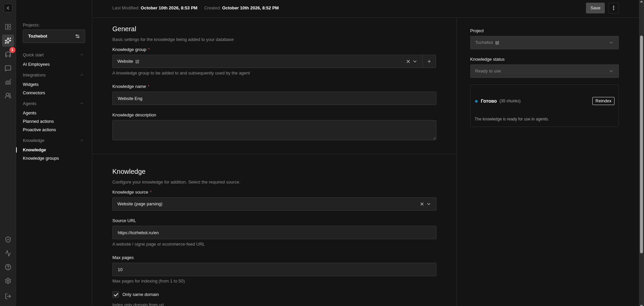
Task: Open dashboard layout icon in left rail
Action: pyautogui.click(x=8, y=27)
